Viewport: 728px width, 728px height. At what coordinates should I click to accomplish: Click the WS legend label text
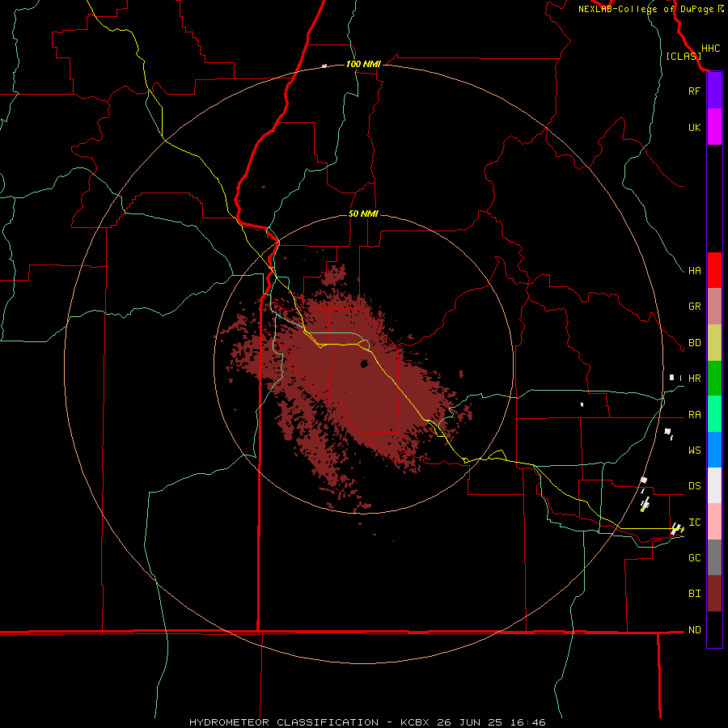click(x=694, y=451)
